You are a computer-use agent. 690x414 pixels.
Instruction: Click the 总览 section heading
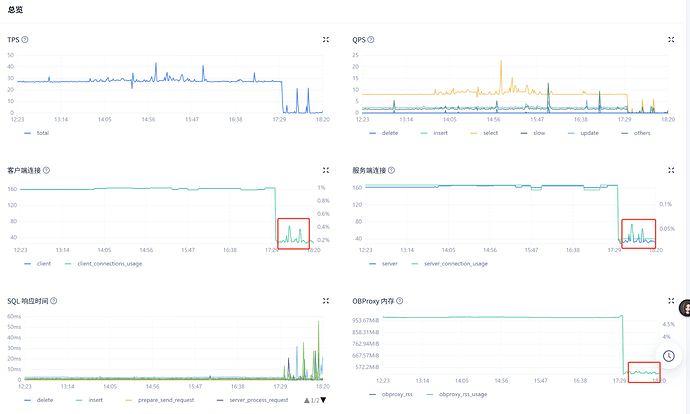(x=15, y=9)
